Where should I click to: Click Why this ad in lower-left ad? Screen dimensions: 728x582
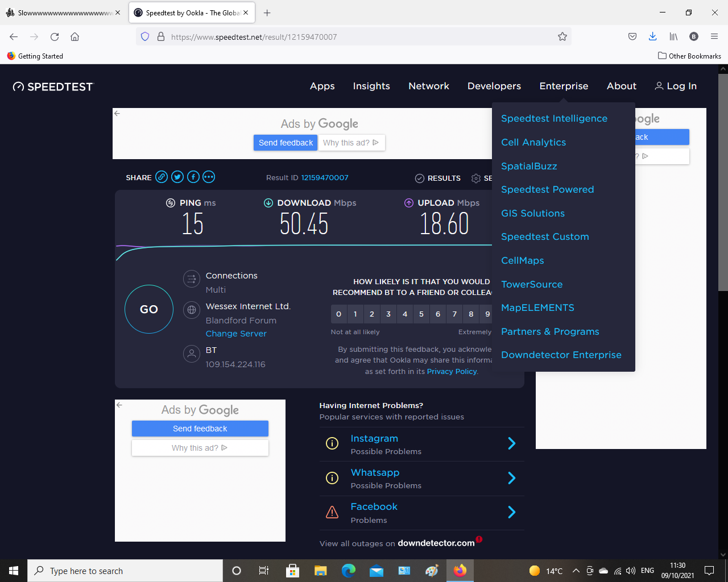point(200,448)
